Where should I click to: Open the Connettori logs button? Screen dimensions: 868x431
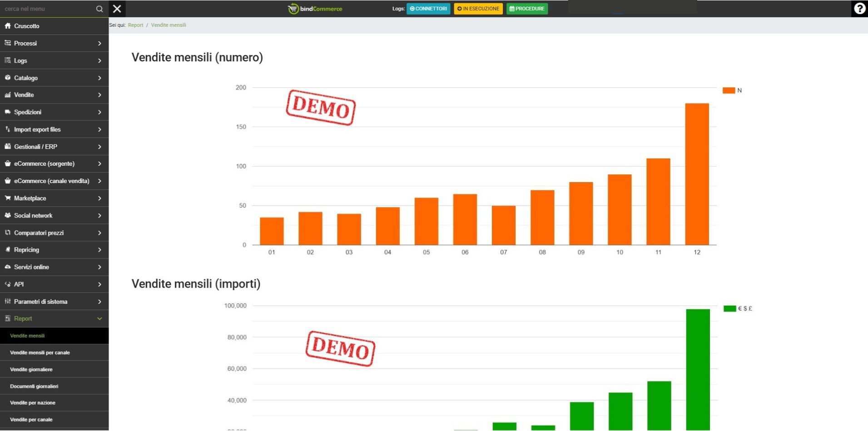[x=428, y=9]
